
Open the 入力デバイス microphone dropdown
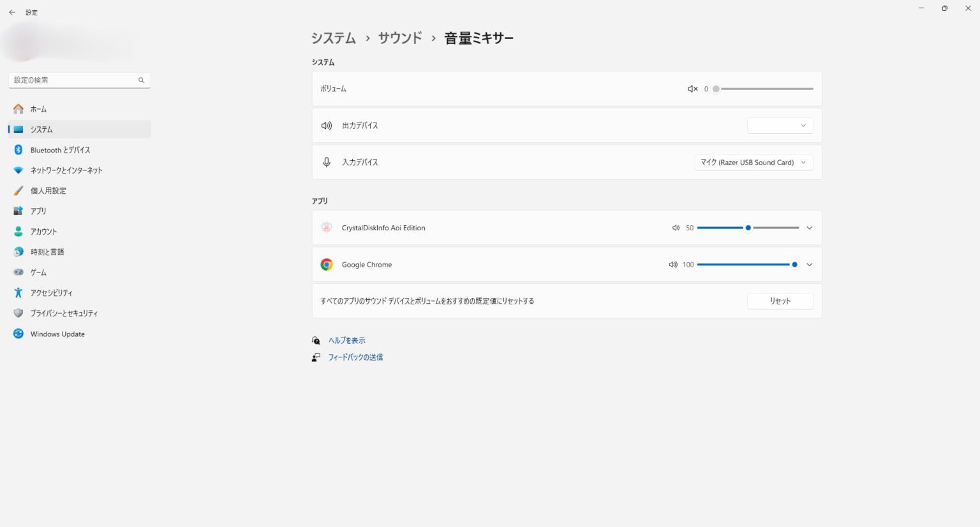pyautogui.click(x=754, y=163)
